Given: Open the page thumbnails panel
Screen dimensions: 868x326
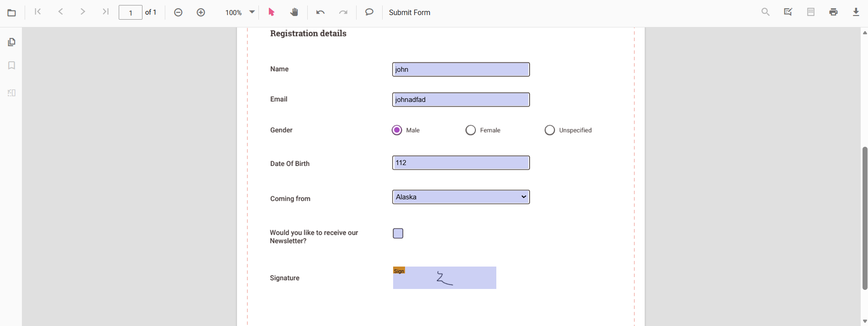Looking at the screenshot, I should tap(12, 42).
